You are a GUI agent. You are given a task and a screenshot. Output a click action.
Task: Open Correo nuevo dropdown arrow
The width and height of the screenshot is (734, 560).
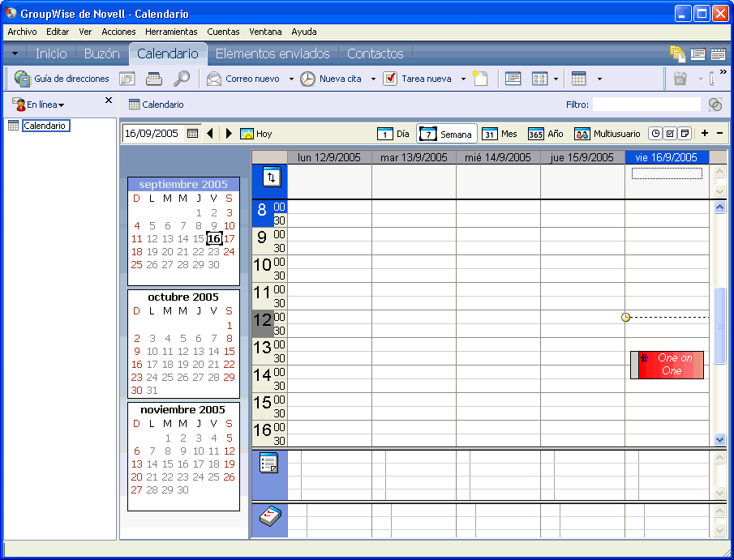tap(291, 79)
